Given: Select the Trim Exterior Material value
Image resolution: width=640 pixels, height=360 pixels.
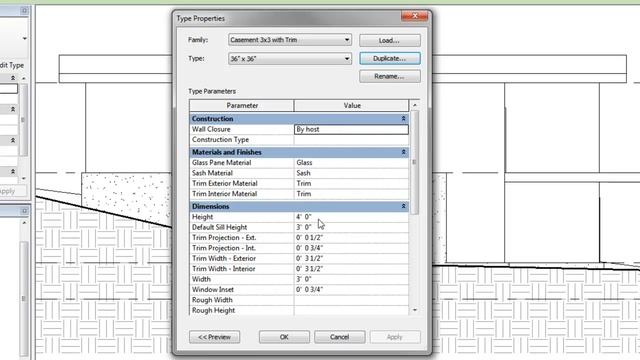Looking at the screenshot, I should pyautogui.click(x=351, y=183).
